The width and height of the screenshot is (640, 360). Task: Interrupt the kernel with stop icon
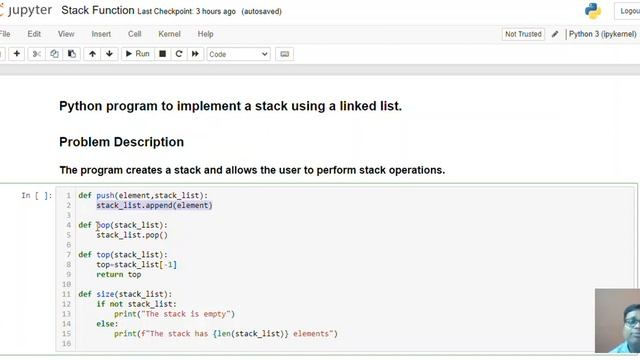(x=162, y=54)
